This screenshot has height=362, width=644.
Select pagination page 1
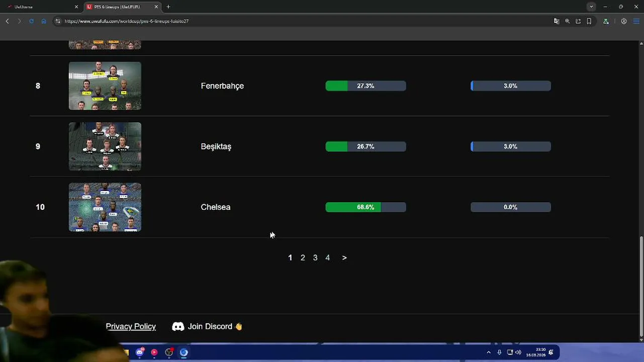point(290,257)
